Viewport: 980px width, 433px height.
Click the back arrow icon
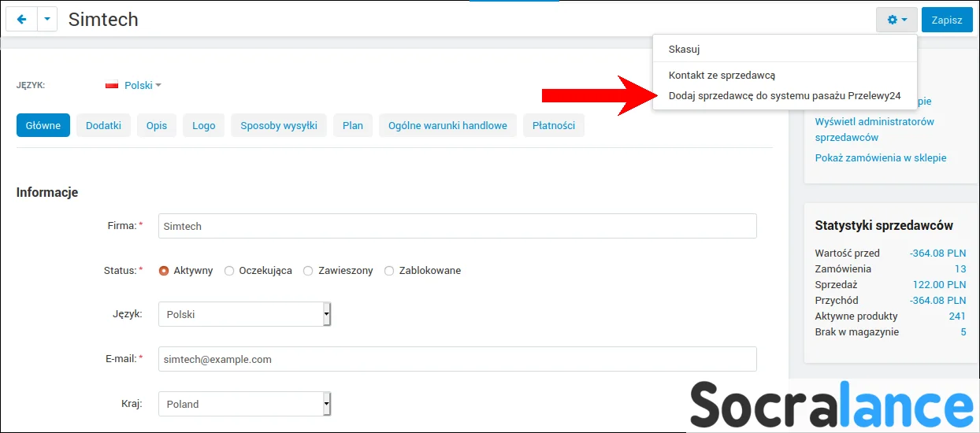[x=21, y=20]
